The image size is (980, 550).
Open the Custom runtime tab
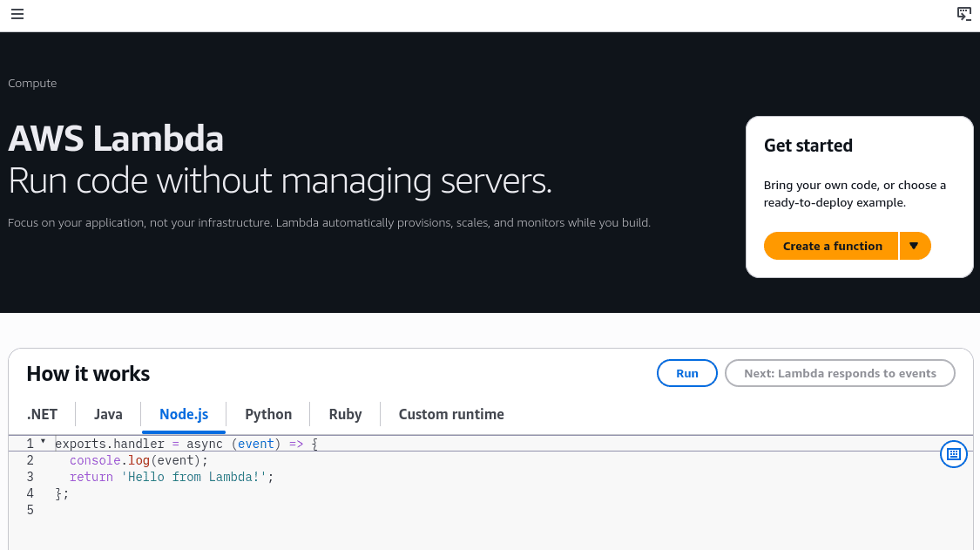coord(451,414)
